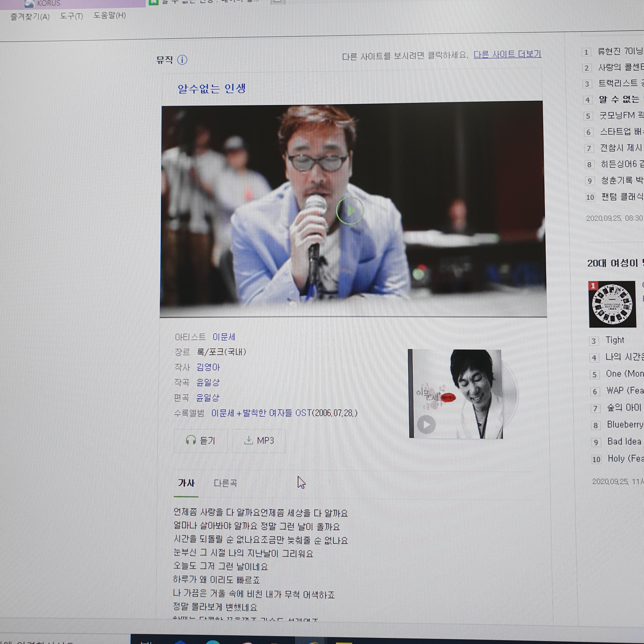Open the 도구(T) menu
Screen dimensions: 644x644
[x=71, y=16]
